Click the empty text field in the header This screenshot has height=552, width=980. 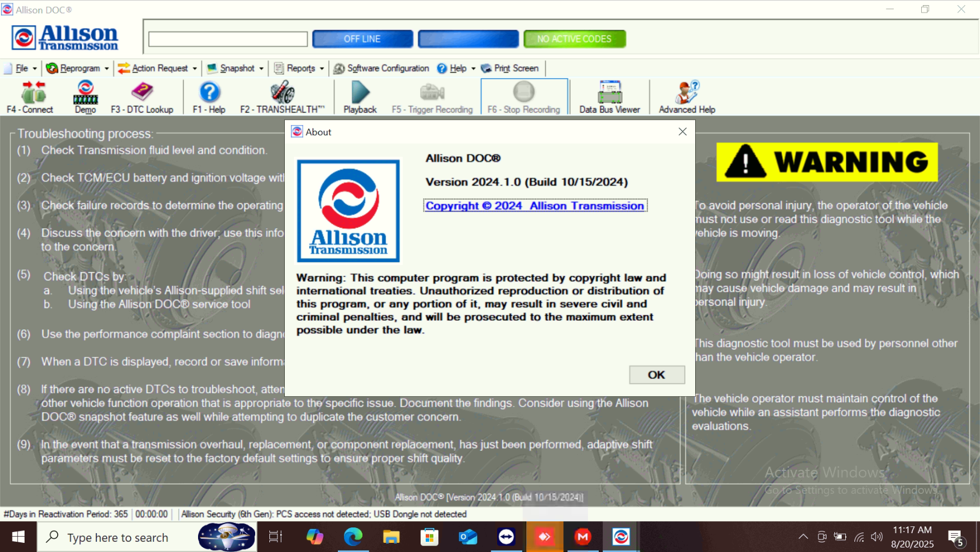tap(228, 39)
